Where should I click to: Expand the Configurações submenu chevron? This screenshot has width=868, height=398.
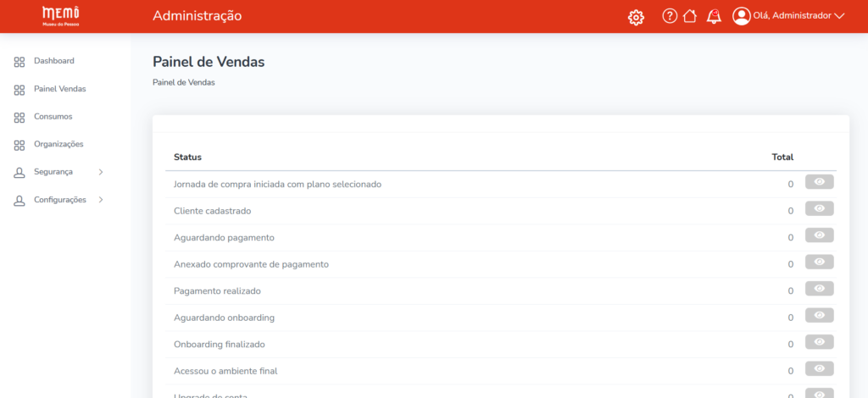101,200
